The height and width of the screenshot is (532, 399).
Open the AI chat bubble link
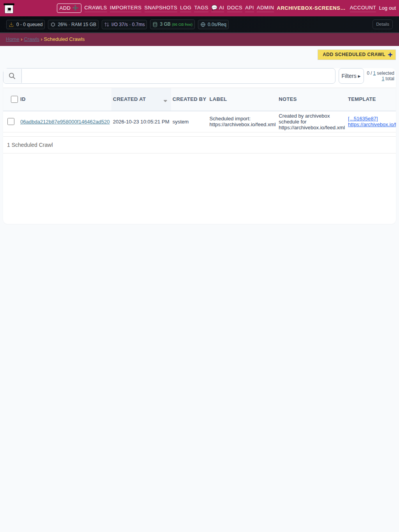pos(218,8)
